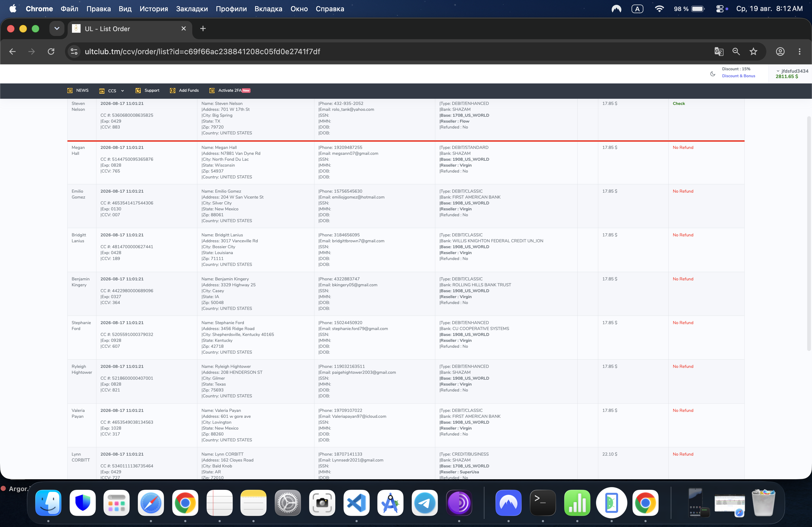Open Control Center in the menu bar
812x527 pixels.
pyautogui.click(x=720, y=9)
